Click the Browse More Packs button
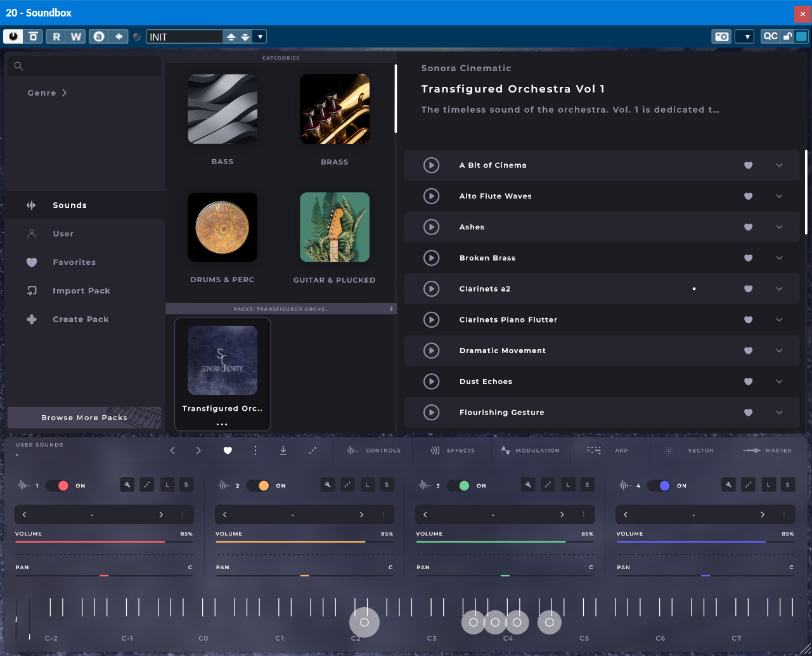Viewport: 812px width, 656px height. coord(84,418)
